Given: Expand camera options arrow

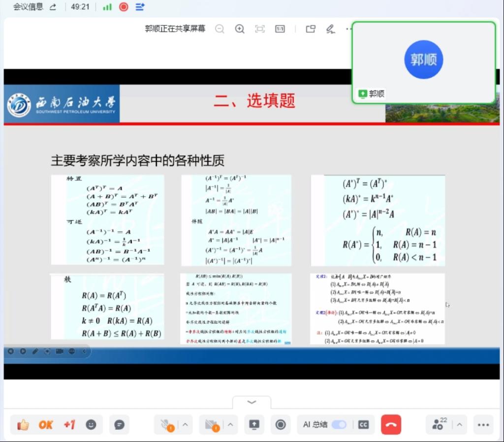Looking at the screenshot, I should 230,425.
